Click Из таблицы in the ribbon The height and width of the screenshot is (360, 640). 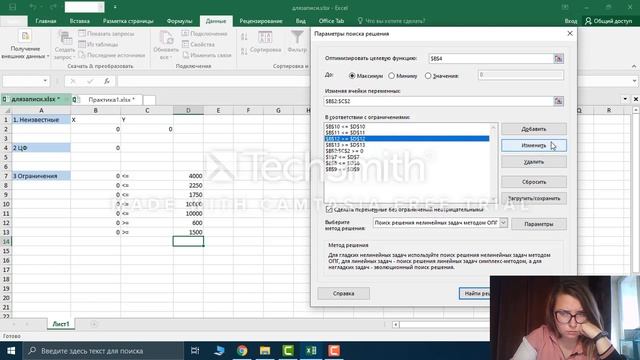(98, 44)
